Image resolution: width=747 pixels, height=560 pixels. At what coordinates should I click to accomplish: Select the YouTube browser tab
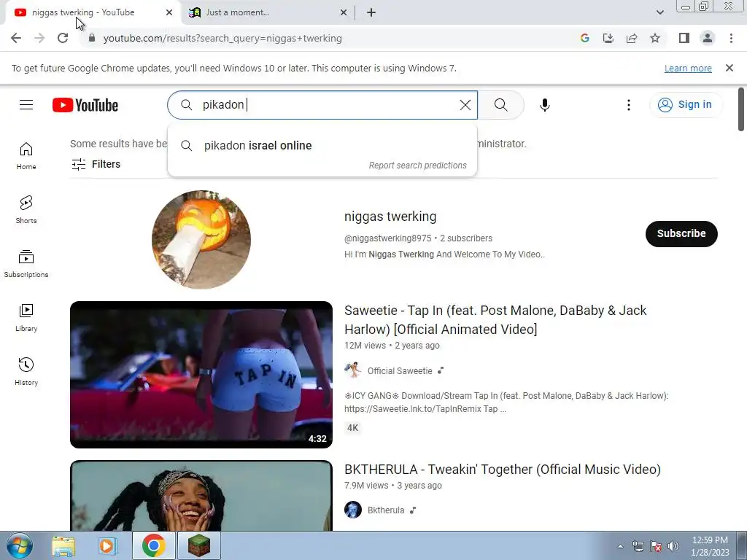[x=93, y=12]
